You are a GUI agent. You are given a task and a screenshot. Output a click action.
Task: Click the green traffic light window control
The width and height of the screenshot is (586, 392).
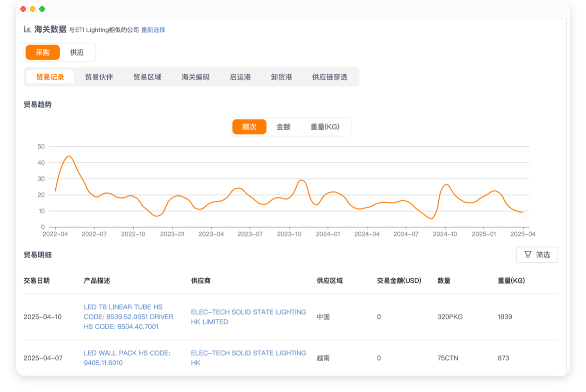pyautogui.click(x=43, y=9)
